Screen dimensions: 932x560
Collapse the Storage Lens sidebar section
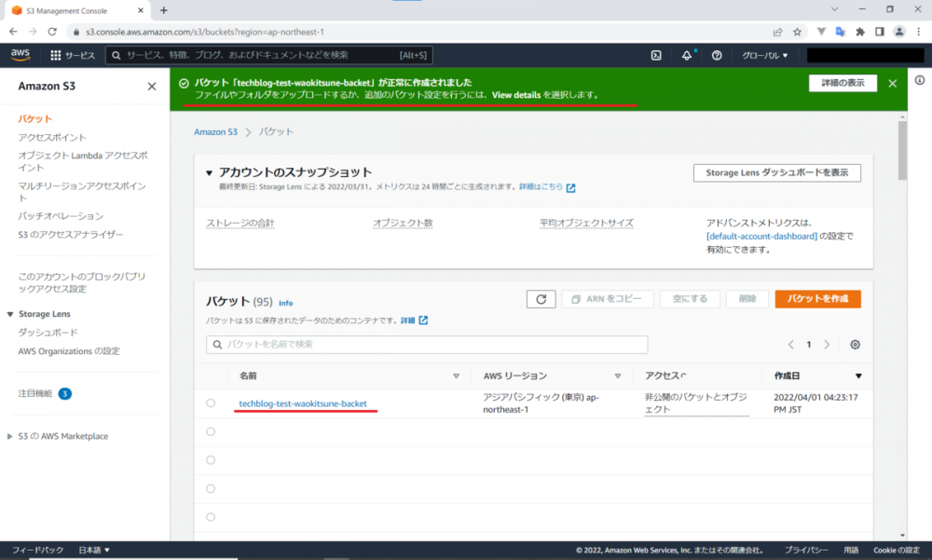tap(10, 314)
